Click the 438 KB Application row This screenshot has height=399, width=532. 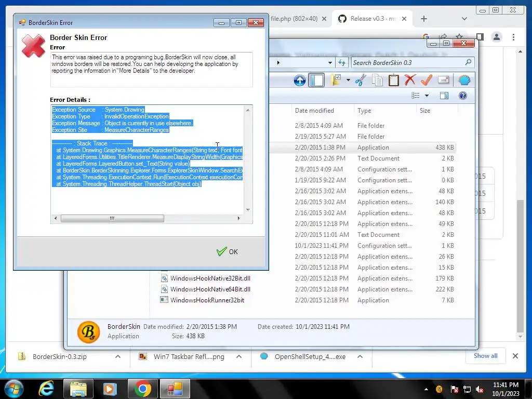point(362,148)
